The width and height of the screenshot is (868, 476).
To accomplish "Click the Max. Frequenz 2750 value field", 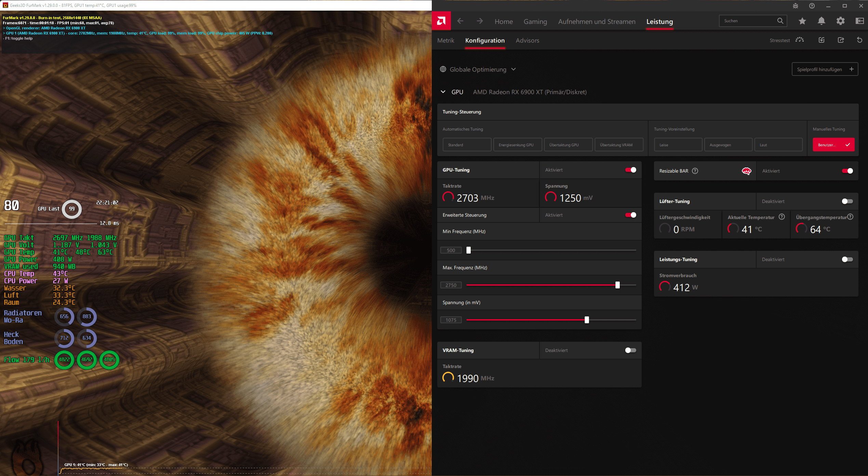I will tap(451, 285).
